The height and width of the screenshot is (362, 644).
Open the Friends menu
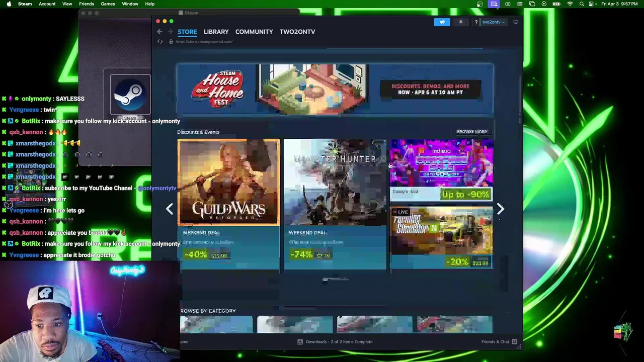(x=87, y=4)
